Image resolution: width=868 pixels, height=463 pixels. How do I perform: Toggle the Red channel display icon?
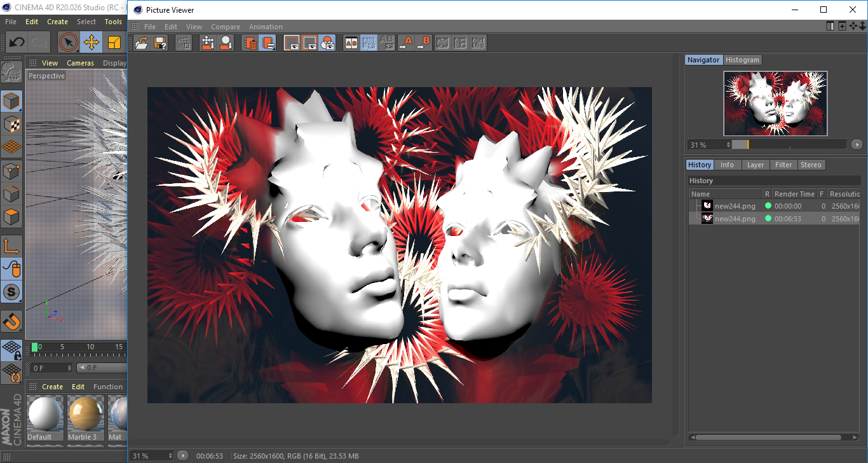292,43
